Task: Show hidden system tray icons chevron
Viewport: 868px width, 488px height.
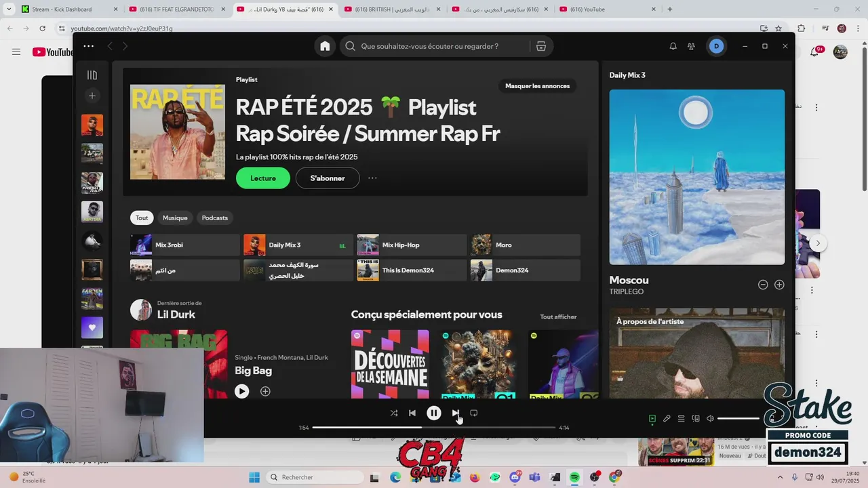Action: coord(780,477)
